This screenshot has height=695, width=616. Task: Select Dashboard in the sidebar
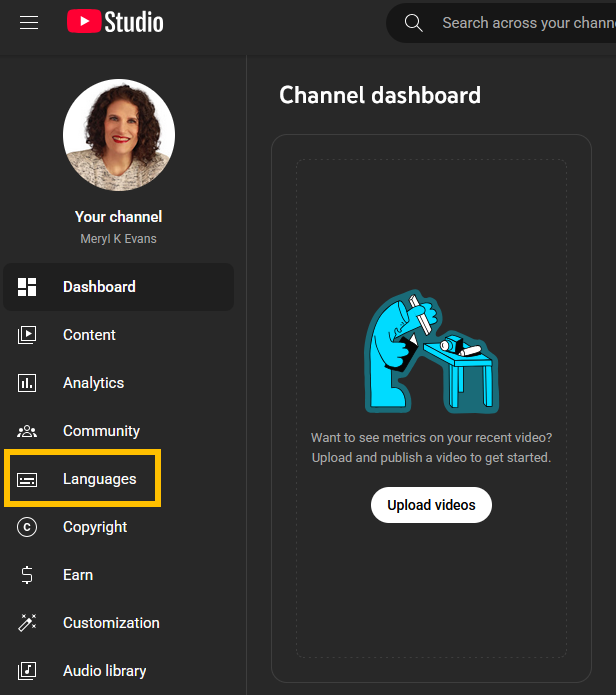click(x=118, y=287)
